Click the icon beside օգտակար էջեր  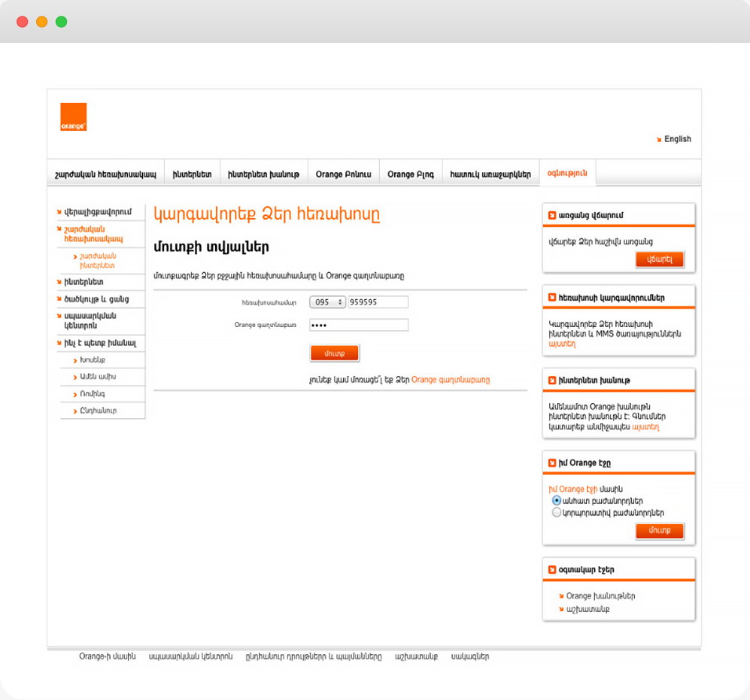click(552, 569)
